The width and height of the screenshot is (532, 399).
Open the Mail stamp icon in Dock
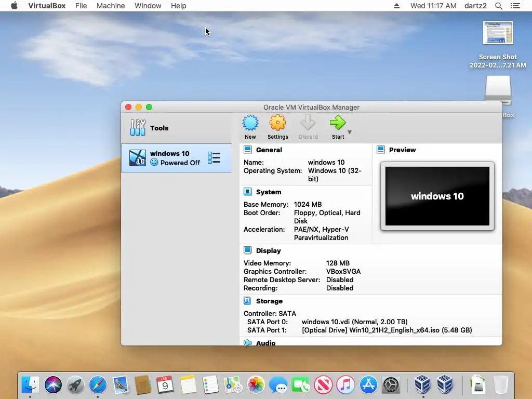(x=121, y=385)
